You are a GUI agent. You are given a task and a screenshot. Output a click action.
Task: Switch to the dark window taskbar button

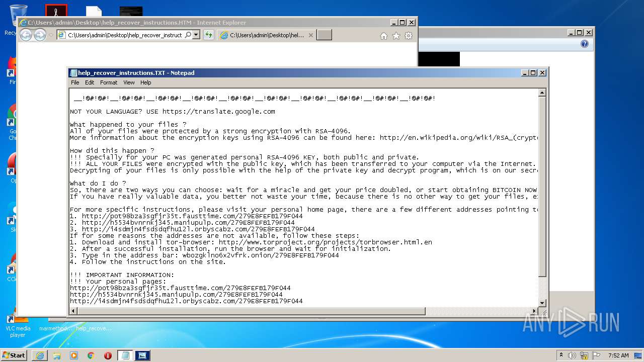coord(142,355)
